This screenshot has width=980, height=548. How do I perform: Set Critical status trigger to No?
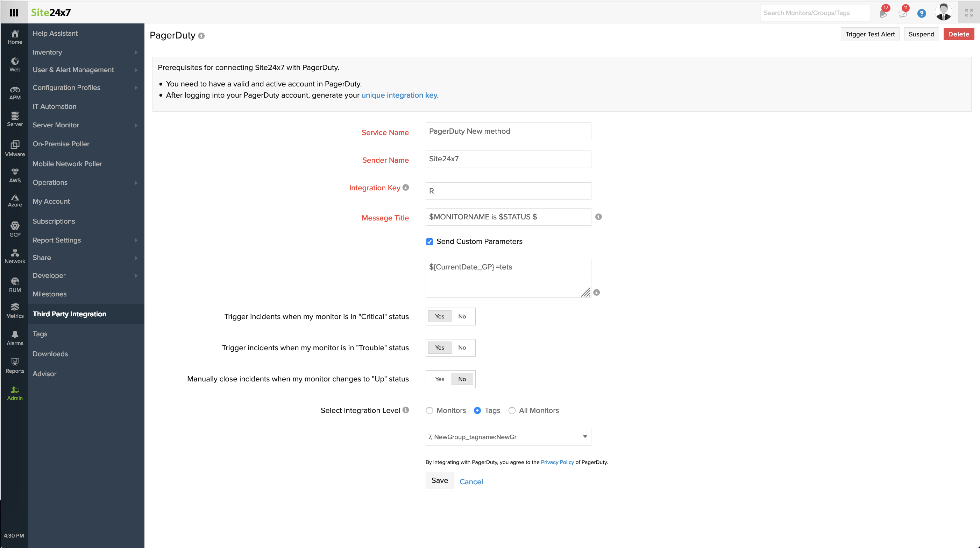coord(462,316)
